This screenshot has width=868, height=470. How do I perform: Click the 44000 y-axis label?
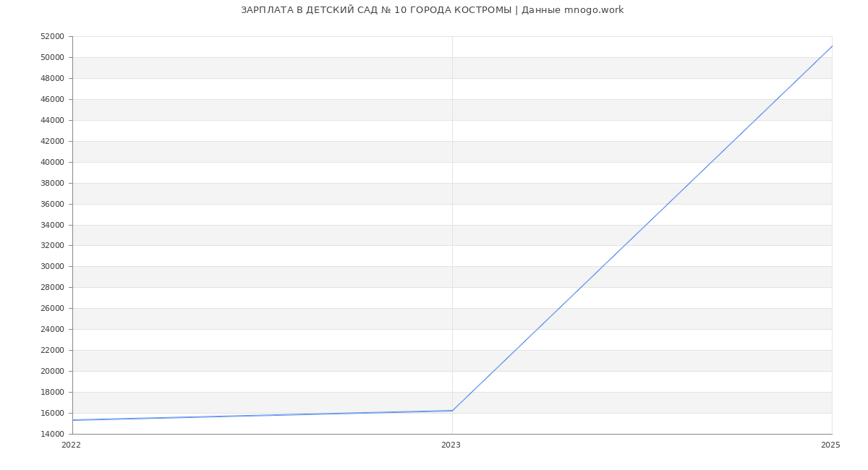52,121
